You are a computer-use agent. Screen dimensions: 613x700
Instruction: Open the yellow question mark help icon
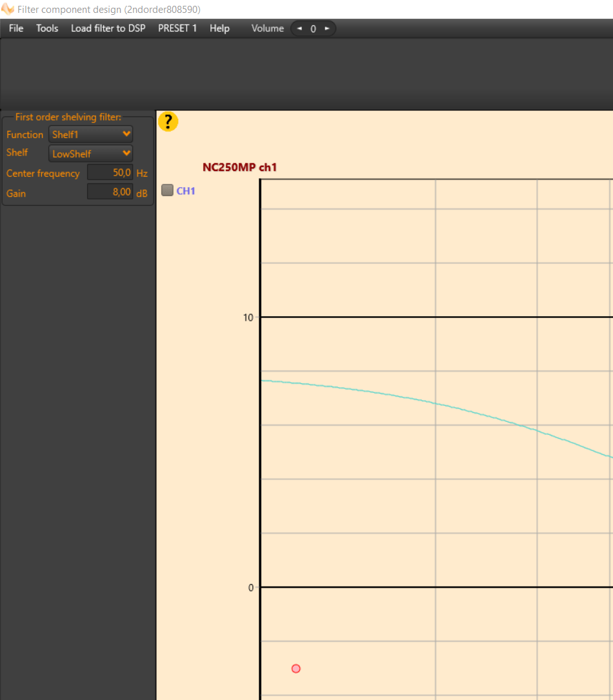pos(168,121)
